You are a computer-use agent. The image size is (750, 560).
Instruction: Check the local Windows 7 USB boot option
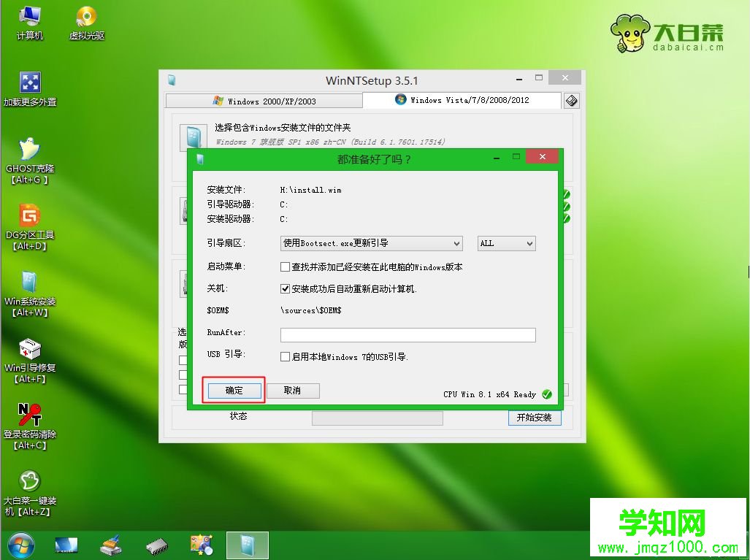pos(284,356)
